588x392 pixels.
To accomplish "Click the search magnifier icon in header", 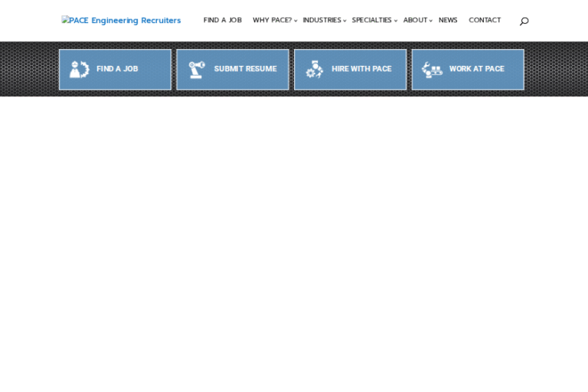I will coord(524,21).
